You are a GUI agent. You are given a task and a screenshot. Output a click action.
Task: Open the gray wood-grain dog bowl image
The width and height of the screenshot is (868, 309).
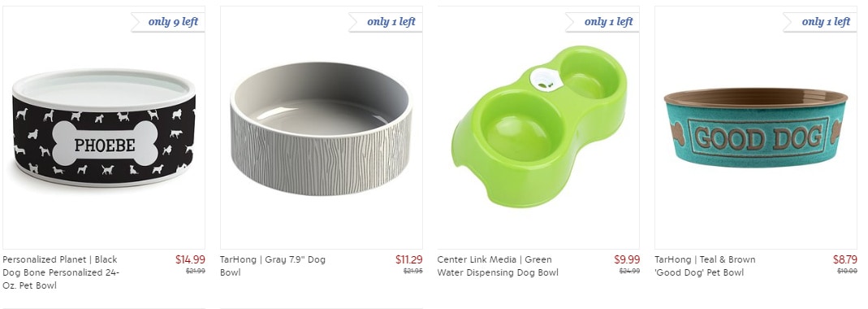321,128
